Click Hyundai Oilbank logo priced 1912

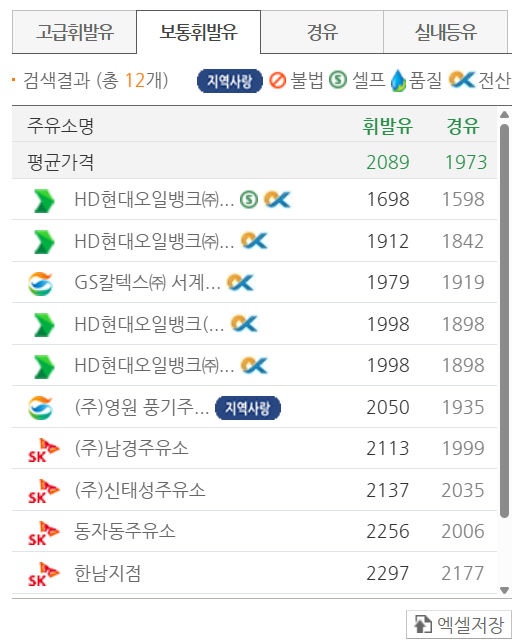tap(44, 242)
